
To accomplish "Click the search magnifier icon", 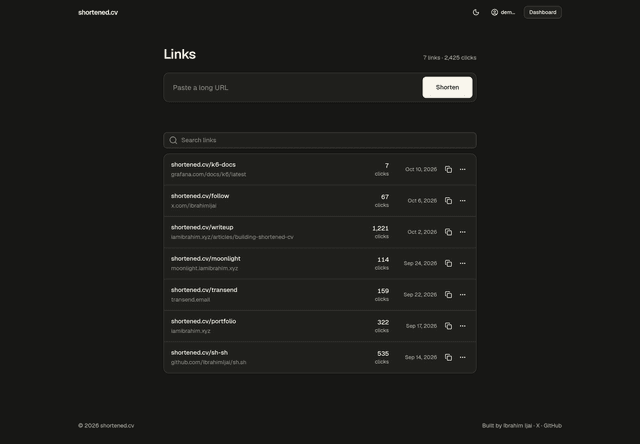I will click(x=173, y=140).
